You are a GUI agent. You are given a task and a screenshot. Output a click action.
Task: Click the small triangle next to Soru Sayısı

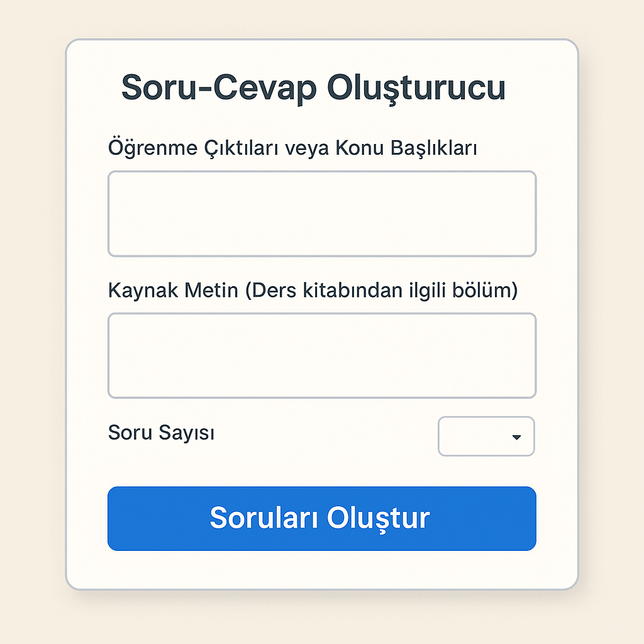[516, 437]
